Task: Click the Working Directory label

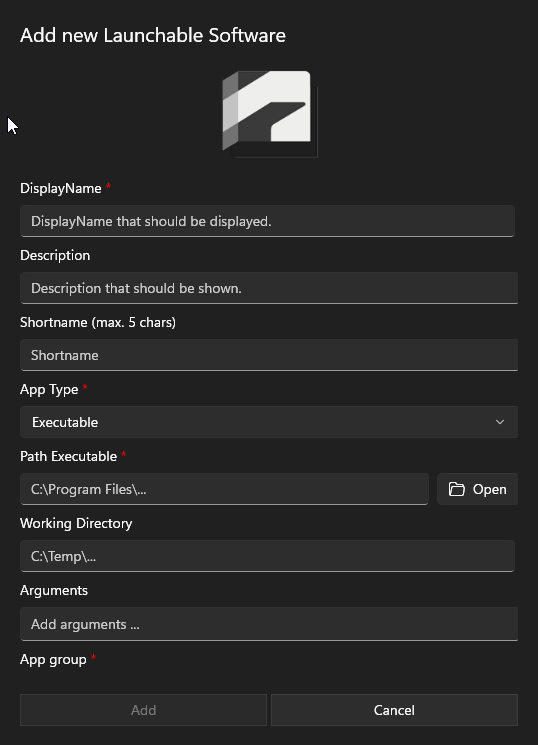Action: (76, 524)
